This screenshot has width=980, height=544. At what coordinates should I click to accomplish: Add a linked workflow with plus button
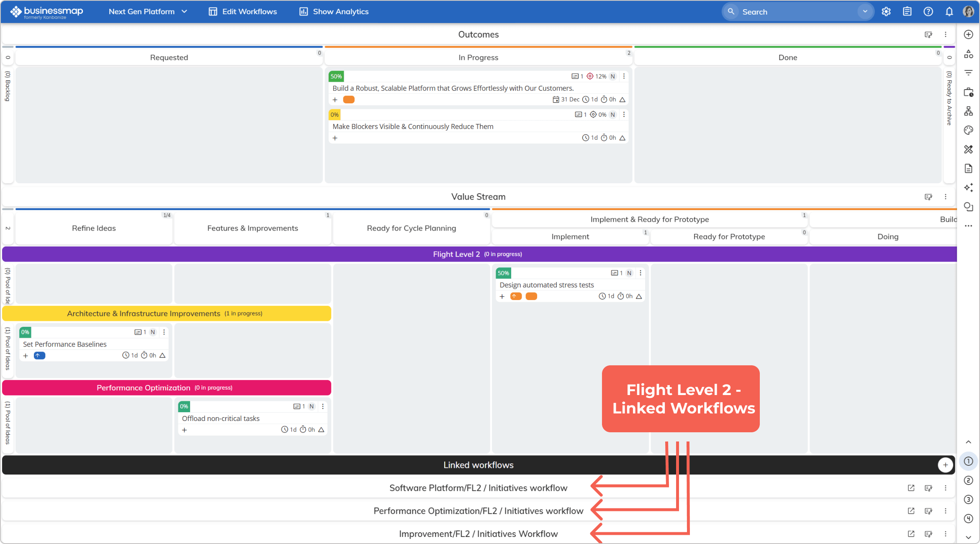click(945, 465)
